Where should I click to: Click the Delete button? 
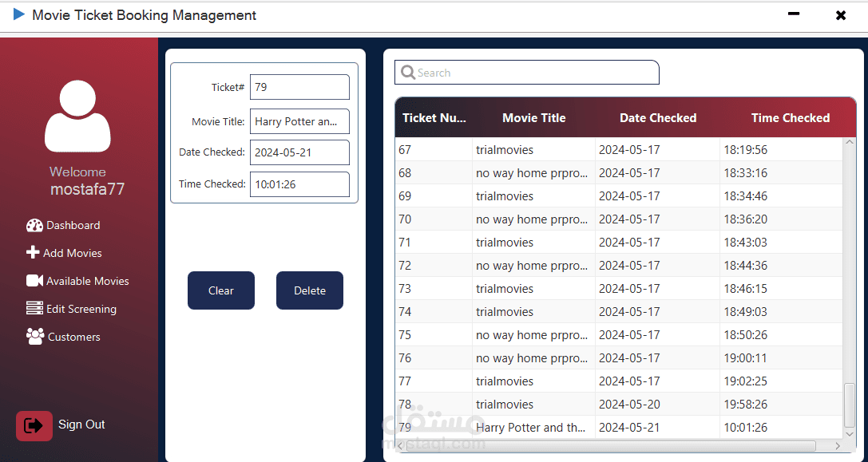(x=310, y=290)
